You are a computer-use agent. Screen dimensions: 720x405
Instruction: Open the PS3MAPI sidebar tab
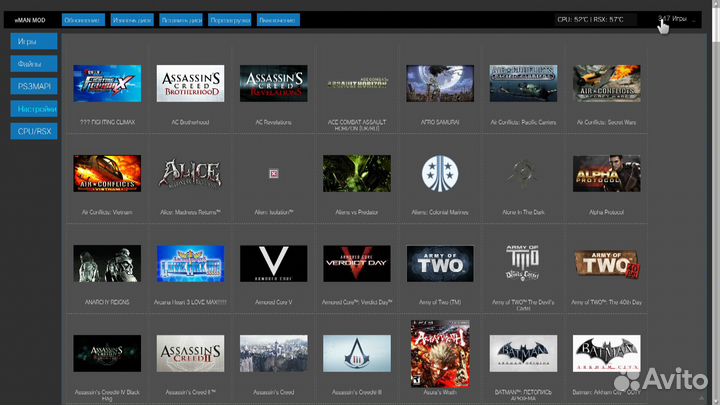coord(30,86)
